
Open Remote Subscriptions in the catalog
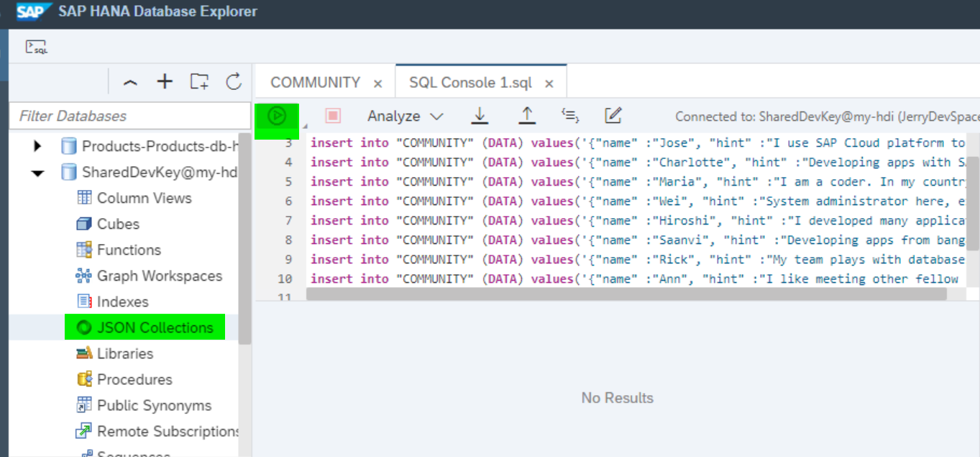point(168,431)
